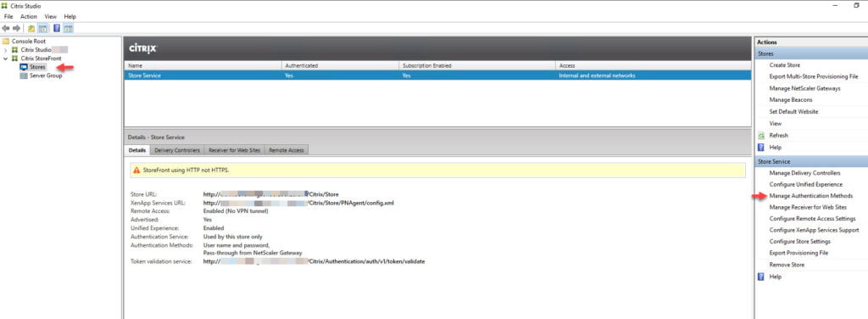The width and height of the screenshot is (868, 319).
Task: Sort by the Access column header
Action: pos(654,65)
